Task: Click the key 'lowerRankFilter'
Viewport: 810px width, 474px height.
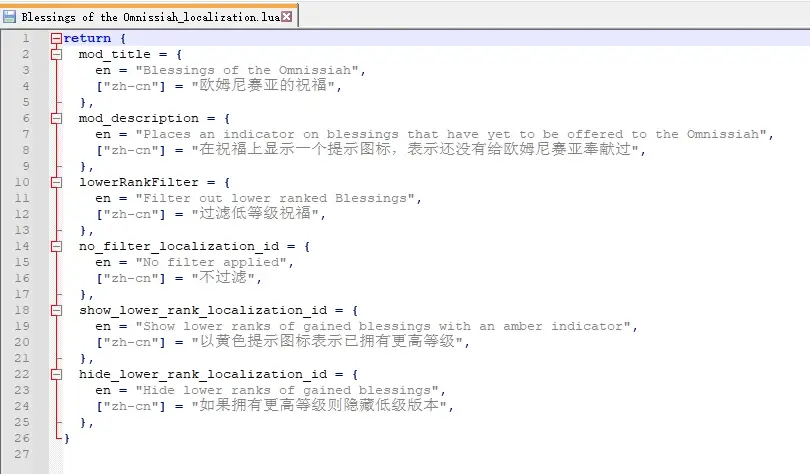Action: point(138,182)
